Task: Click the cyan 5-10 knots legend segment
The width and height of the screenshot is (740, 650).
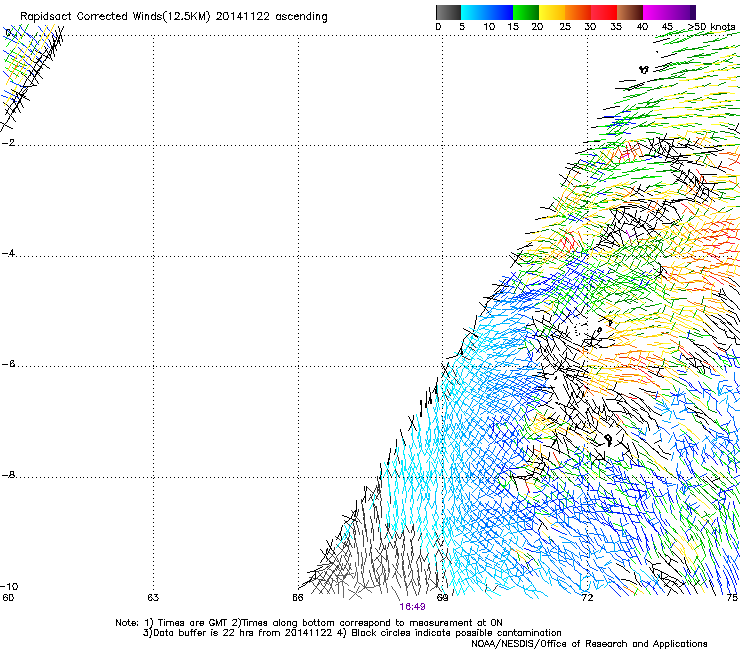Action: pos(474,12)
